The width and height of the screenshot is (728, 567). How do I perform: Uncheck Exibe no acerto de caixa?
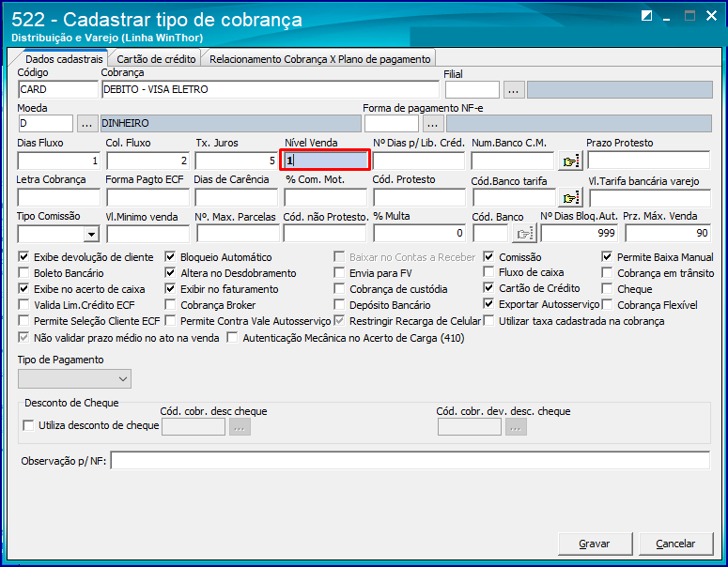coord(23,288)
